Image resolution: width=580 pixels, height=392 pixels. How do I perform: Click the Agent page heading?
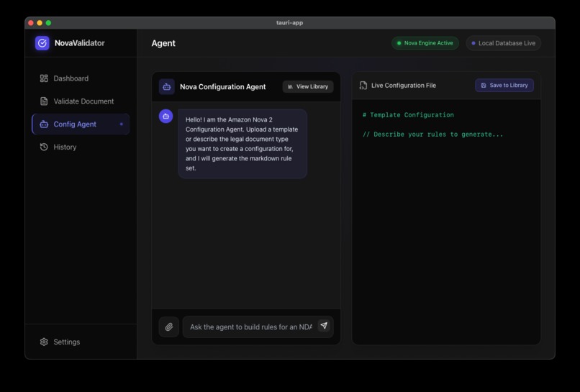[163, 43]
